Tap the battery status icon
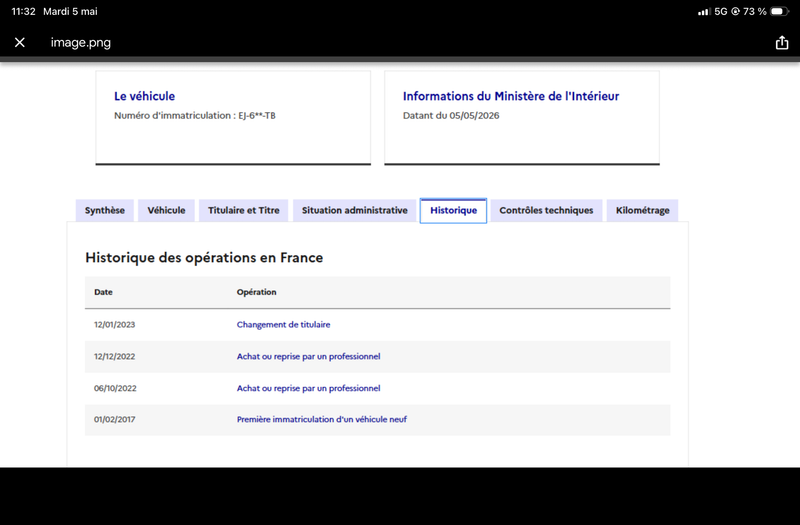800x525 pixels. click(779, 11)
